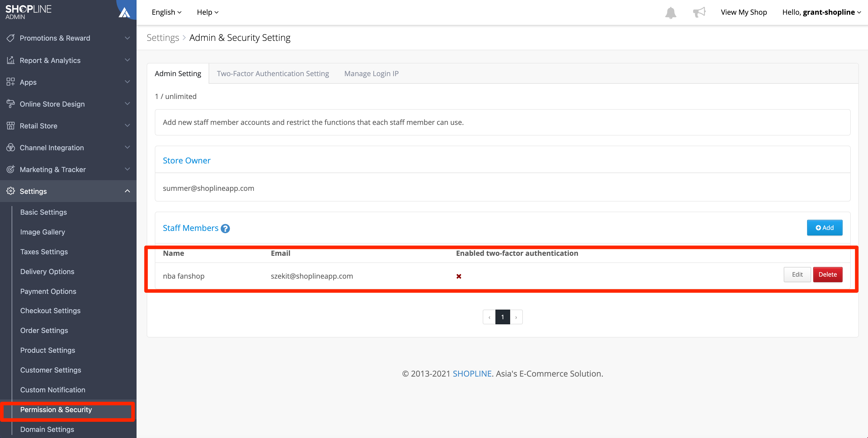This screenshot has width=868, height=438.
Task: Open Product Settings in sidebar
Action: click(47, 350)
